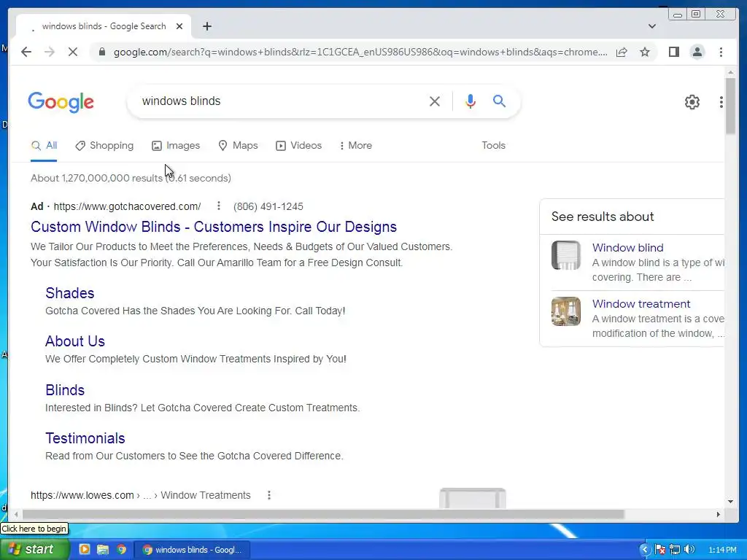
Task: Open the Shades sitelink
Action: pos(69,293)
